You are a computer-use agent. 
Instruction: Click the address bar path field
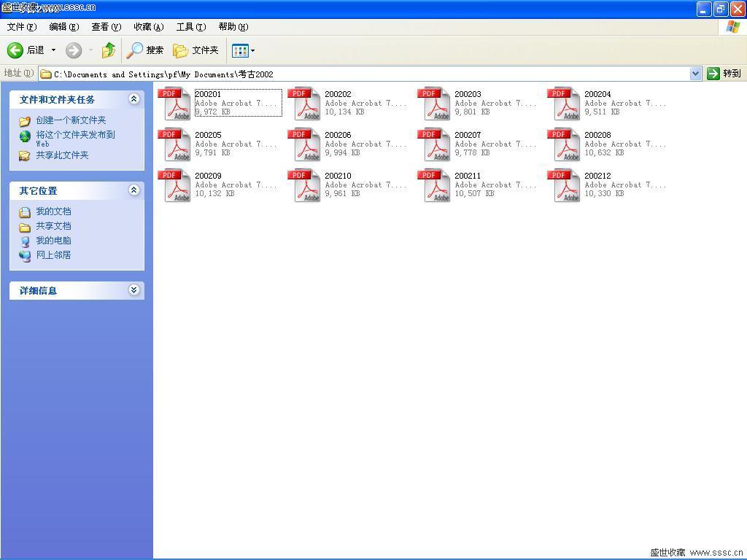pyautogui.click(x=365, y=74)
